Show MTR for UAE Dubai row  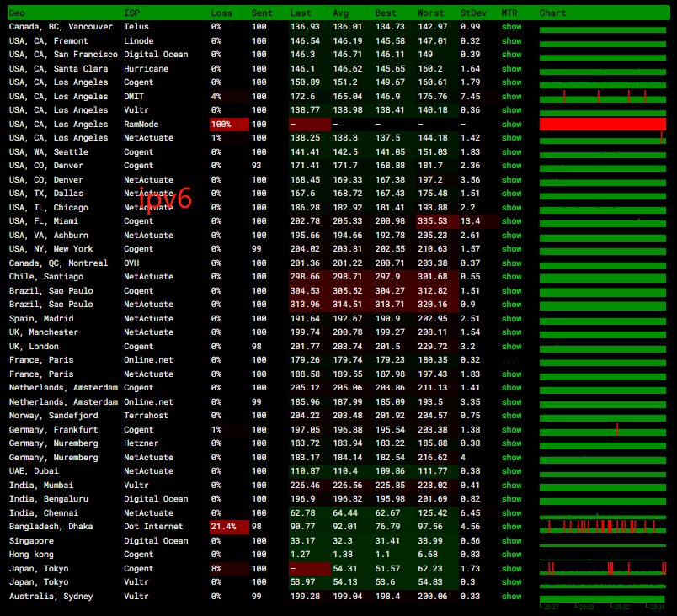(512, 471)
